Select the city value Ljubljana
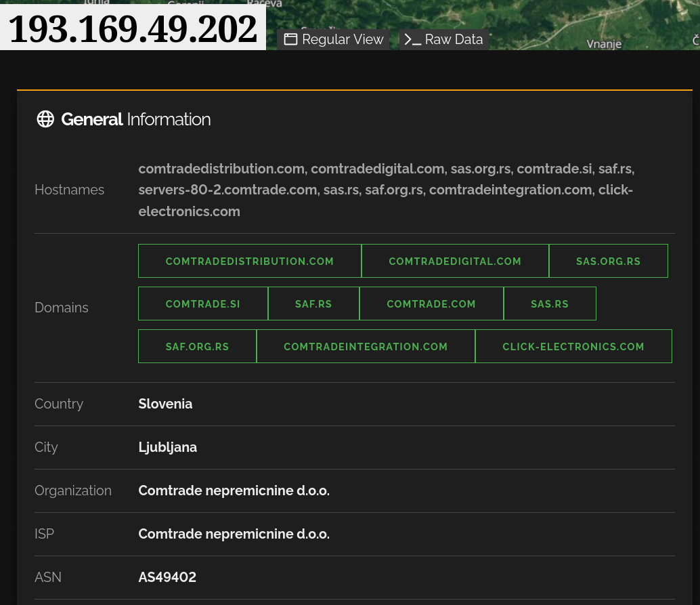This screenshot has height=605, width=700. (x=167, y=447)
